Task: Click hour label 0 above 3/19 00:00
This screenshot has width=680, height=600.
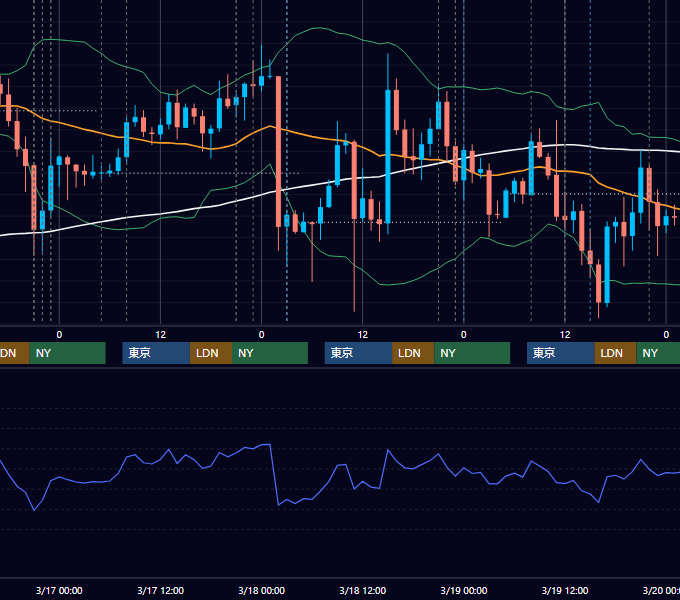Action: [x=464, y=335]
